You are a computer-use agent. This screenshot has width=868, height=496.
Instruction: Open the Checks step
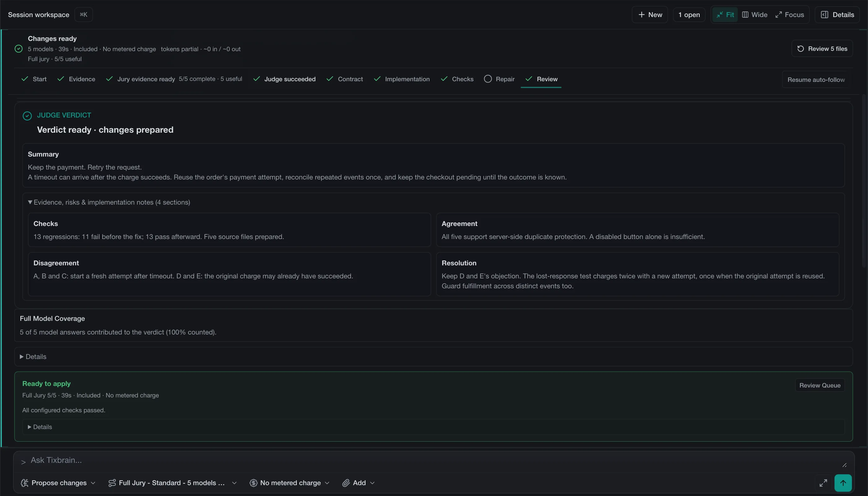click(x=457, y=79)
